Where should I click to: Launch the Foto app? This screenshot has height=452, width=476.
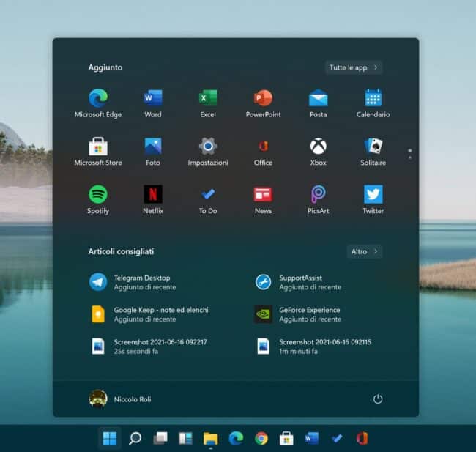coord(153,151)
